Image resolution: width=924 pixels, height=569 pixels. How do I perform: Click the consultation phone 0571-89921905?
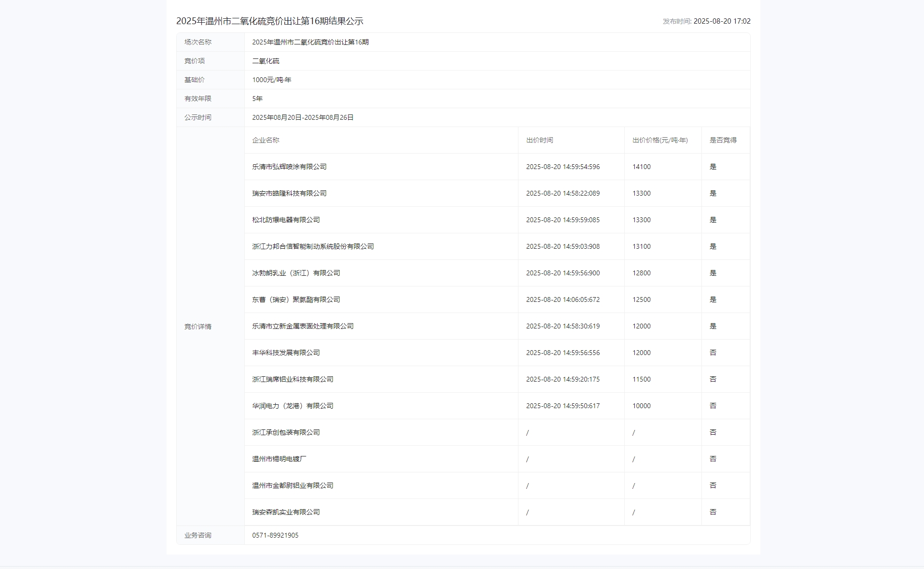point(275,535)
